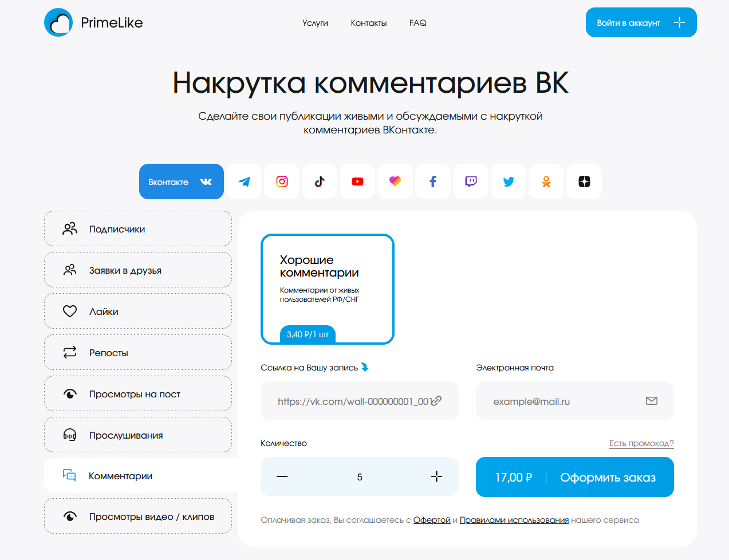Open the Контакты menu item
This screenshot has height=560, width=729.
[x=369, y=23]
